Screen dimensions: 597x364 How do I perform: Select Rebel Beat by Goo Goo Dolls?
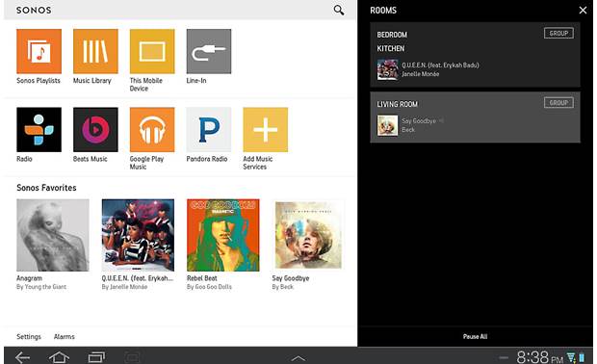coord(223,235)
